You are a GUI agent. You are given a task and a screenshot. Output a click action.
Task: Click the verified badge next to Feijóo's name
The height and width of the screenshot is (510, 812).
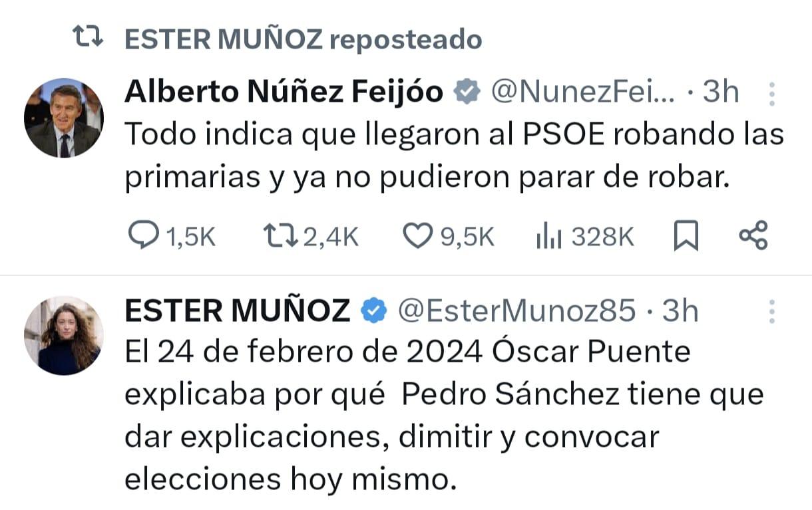tap(467, 93)
